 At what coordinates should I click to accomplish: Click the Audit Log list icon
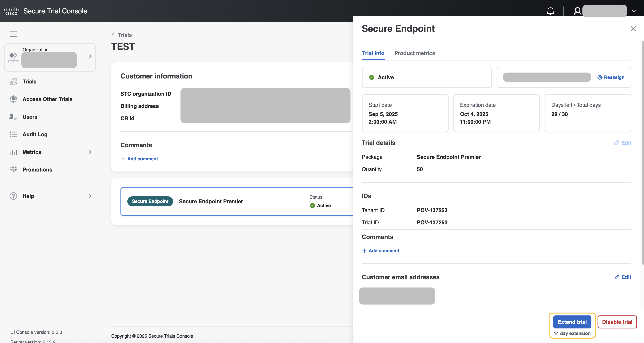[x=14, y=134]
